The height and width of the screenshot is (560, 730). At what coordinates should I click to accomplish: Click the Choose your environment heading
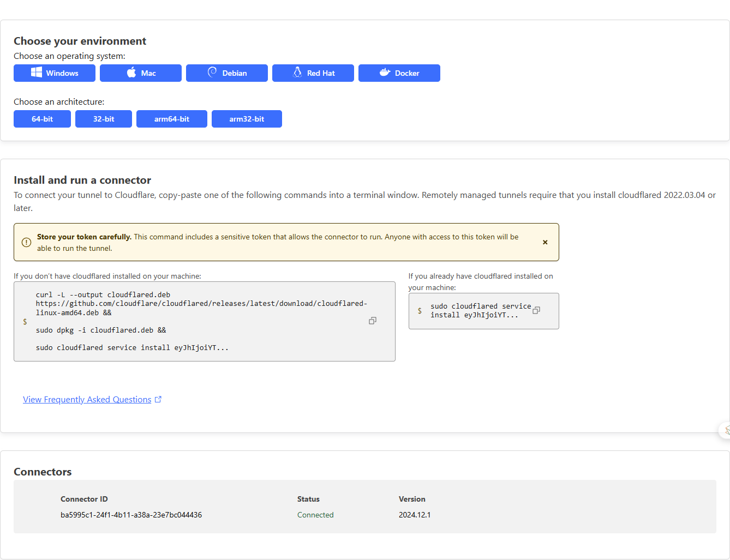click(80, 41)
